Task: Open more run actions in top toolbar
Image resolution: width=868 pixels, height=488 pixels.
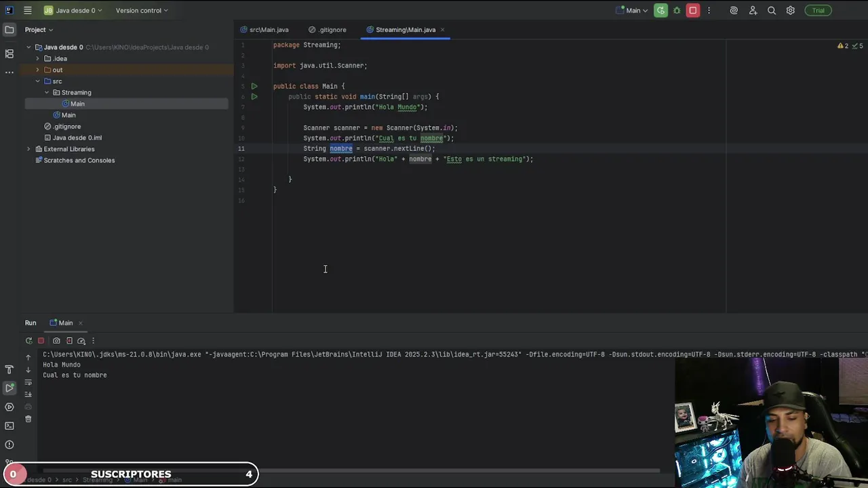Action: click(709, 10)
